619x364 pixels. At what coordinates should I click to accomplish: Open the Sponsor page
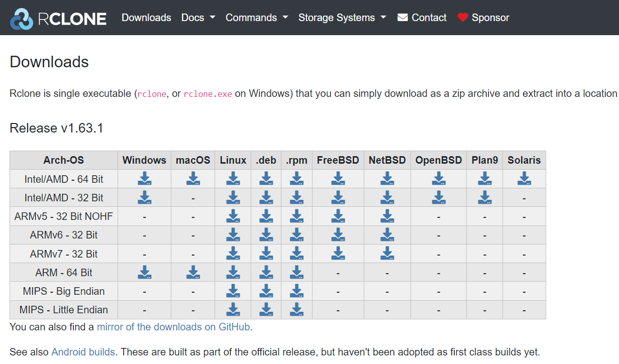click(x=483, y=18)
